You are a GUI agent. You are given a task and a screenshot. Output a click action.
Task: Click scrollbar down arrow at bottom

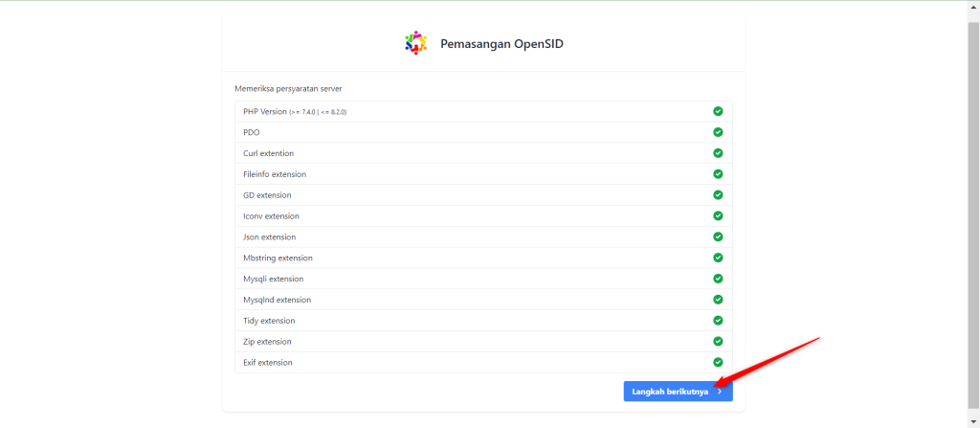(x=974, y=421)
